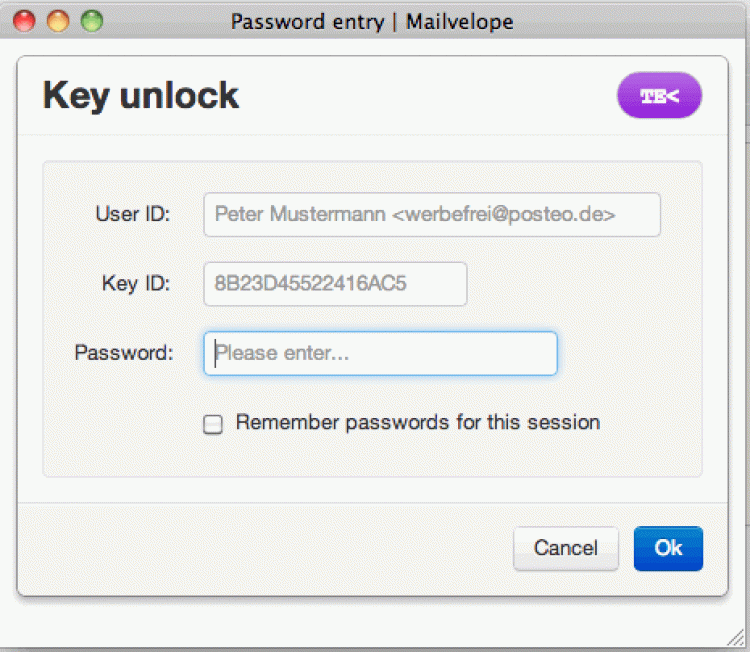
Task: Confirm with the blue Ok button
Action: (x=668, y=548)
